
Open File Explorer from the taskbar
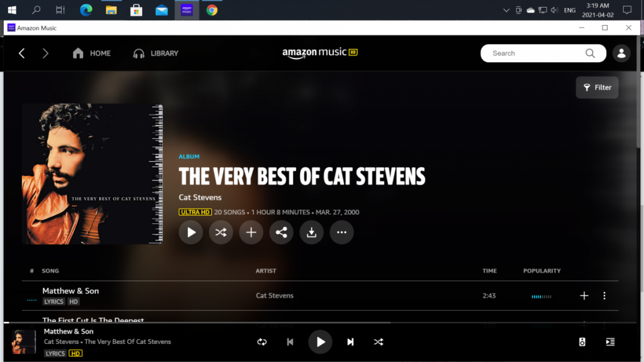[x=111, y=10]
